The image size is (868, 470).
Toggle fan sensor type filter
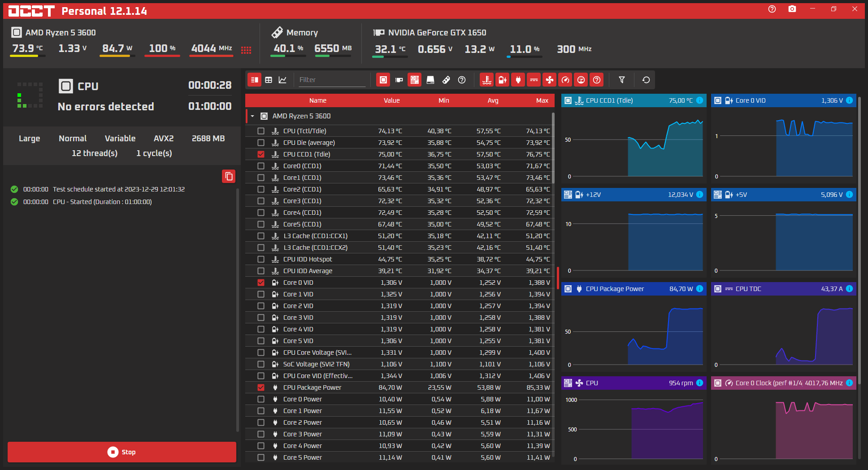click(549, 80)
